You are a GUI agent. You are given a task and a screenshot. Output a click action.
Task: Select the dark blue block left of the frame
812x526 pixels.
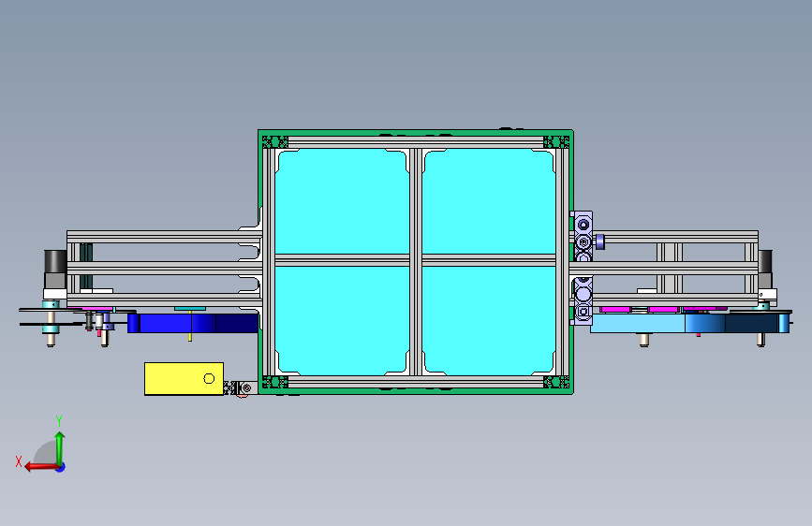(193, 324)
